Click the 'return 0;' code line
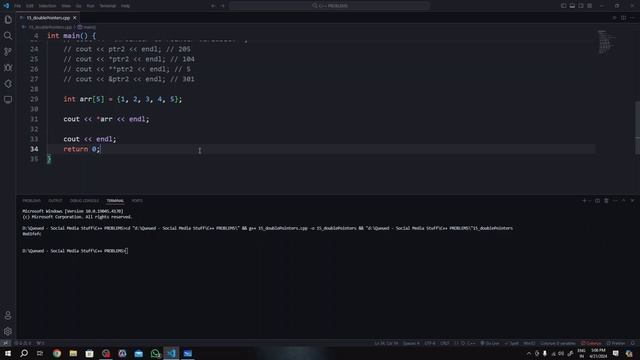Screen dimensions: 640x360 coord(82,149)
